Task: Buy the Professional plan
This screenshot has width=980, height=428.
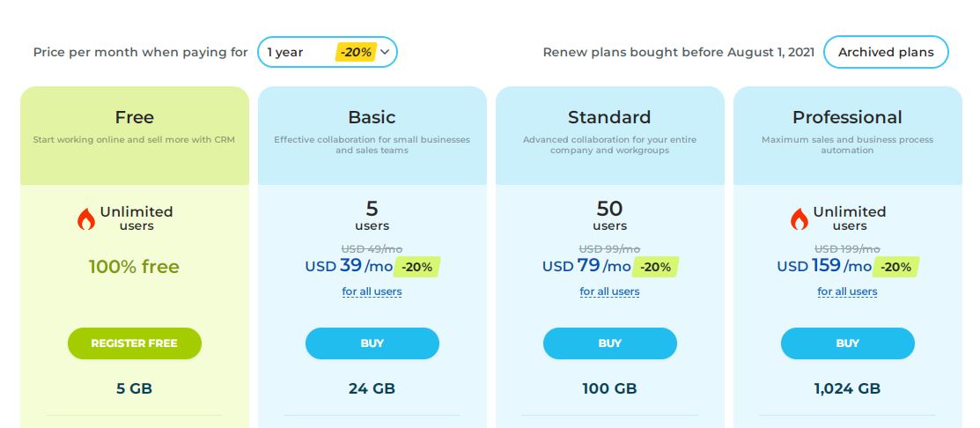Action: coord(848,343)
